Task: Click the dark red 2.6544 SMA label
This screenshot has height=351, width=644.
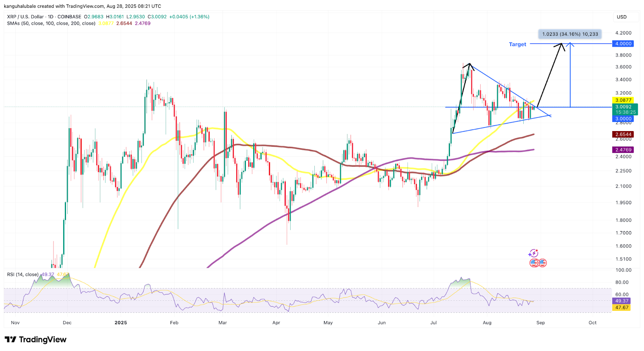Action: [x=623, y=134]
